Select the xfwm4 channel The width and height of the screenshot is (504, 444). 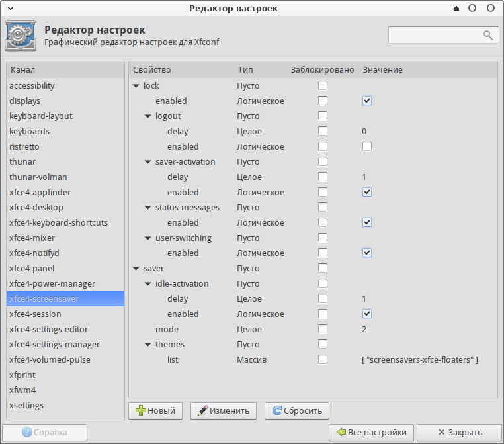click(65, 390)
